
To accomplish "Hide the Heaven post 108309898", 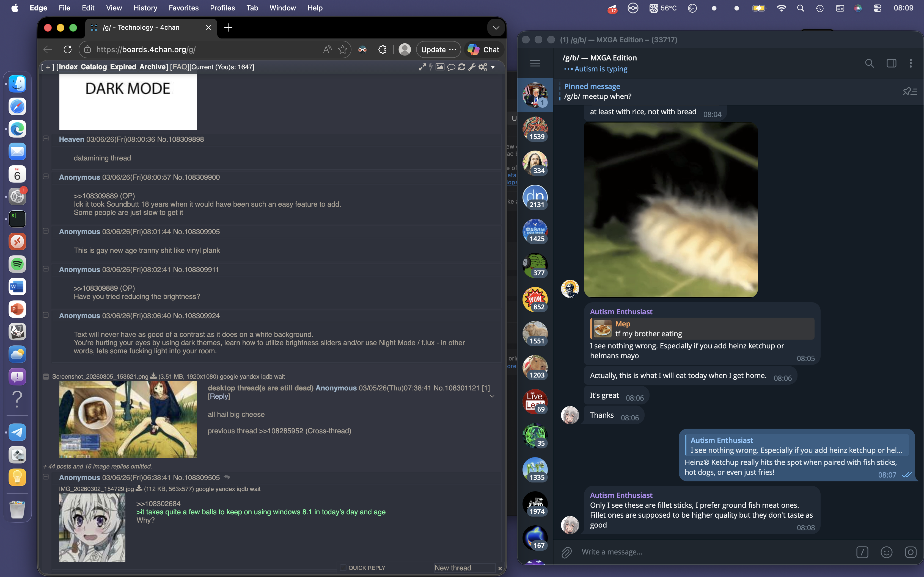I will point(46,139).
